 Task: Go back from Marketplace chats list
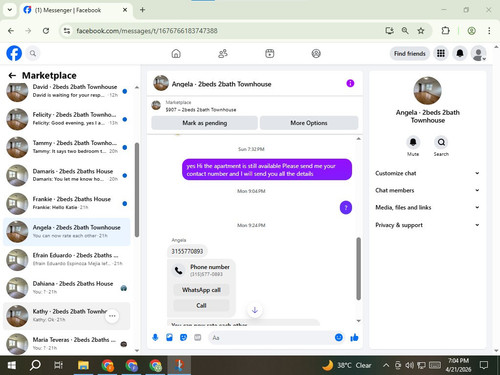[x=12, y=75]
